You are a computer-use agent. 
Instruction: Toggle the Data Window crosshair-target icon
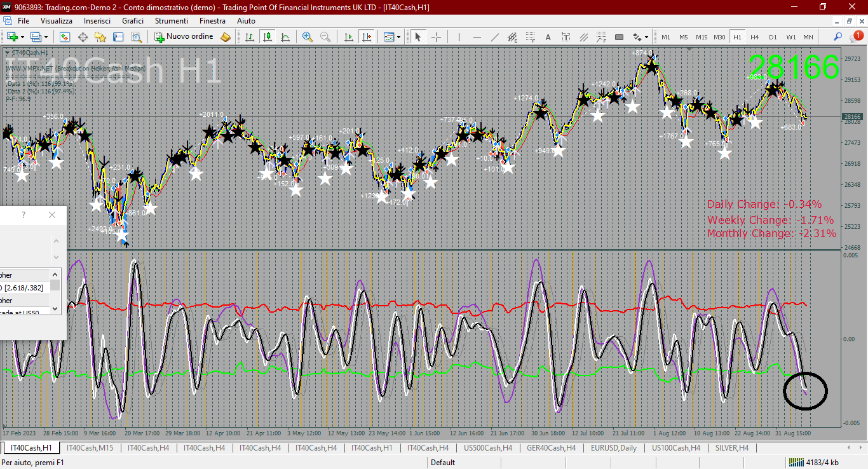click(x=83, y=37)
